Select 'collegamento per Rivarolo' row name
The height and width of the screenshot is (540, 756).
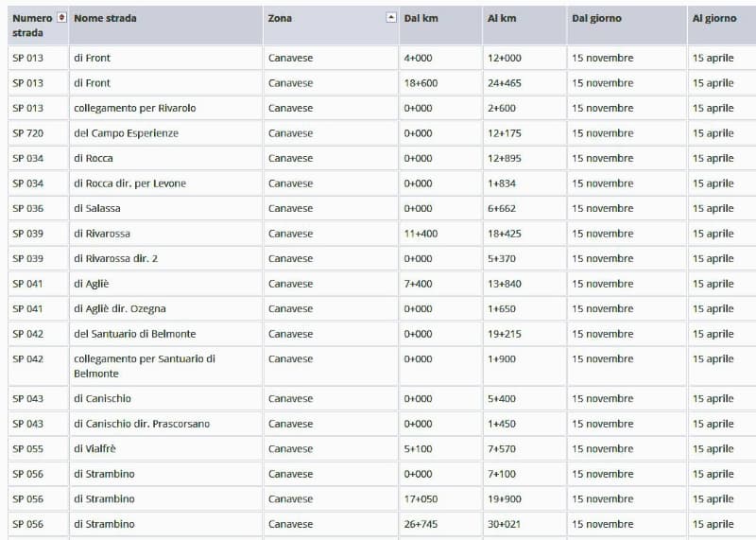point(134,108)
